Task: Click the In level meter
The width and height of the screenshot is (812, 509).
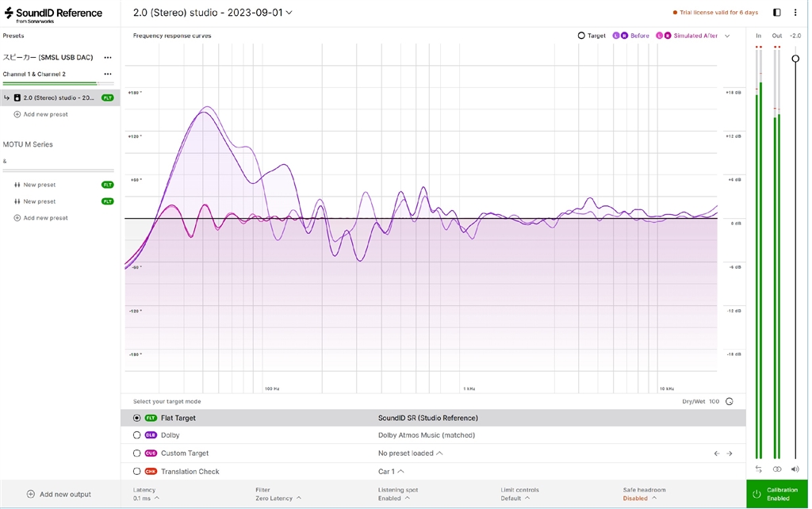Action: [x=759, y=252]
